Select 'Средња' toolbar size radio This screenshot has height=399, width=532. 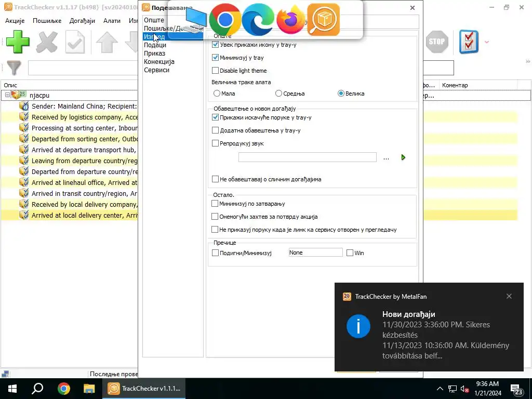click(x=278, y=94)
